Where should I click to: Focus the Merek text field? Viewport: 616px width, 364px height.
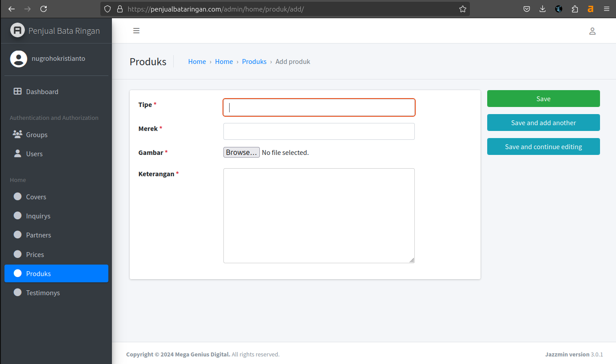pos(319,131)
